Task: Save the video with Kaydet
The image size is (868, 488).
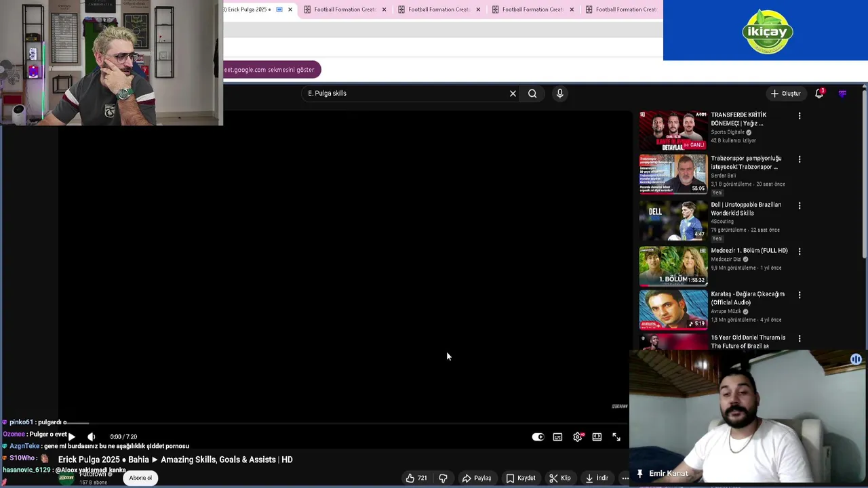Action: tap(521, 478)
